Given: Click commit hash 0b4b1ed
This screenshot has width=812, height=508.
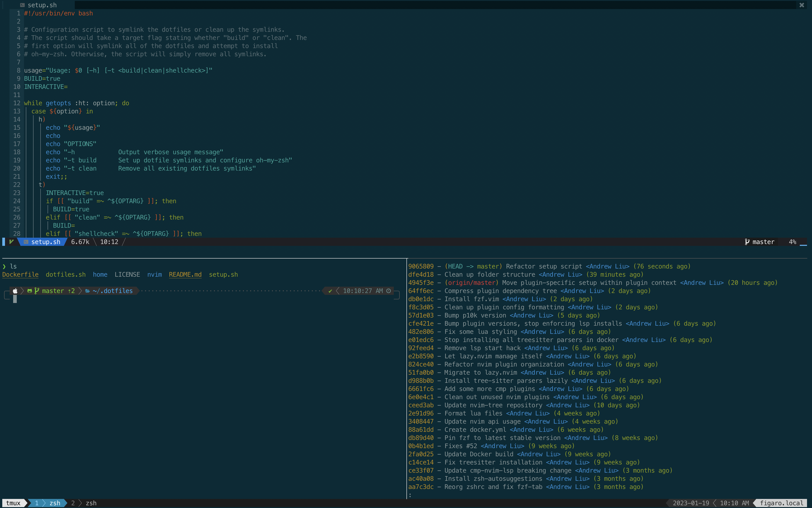Looking at the screenshot, I should (421, 446).
